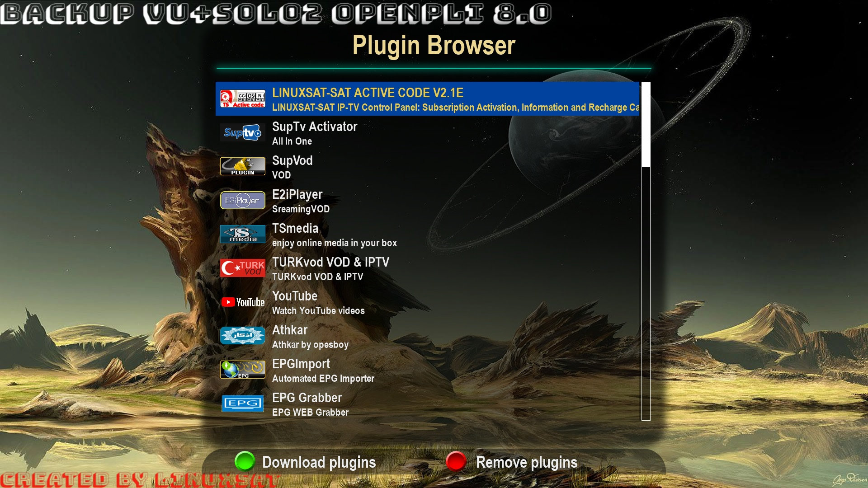The width and height of the screenshot is (868, 488).
Task: Click the YouTube logo icon
Action: coord(242,302)
